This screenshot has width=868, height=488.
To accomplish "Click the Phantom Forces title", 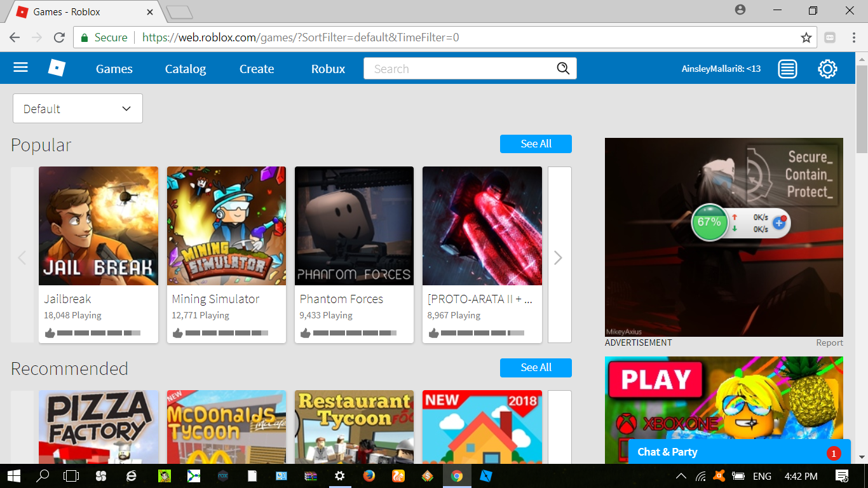I will tap(341, 299).
